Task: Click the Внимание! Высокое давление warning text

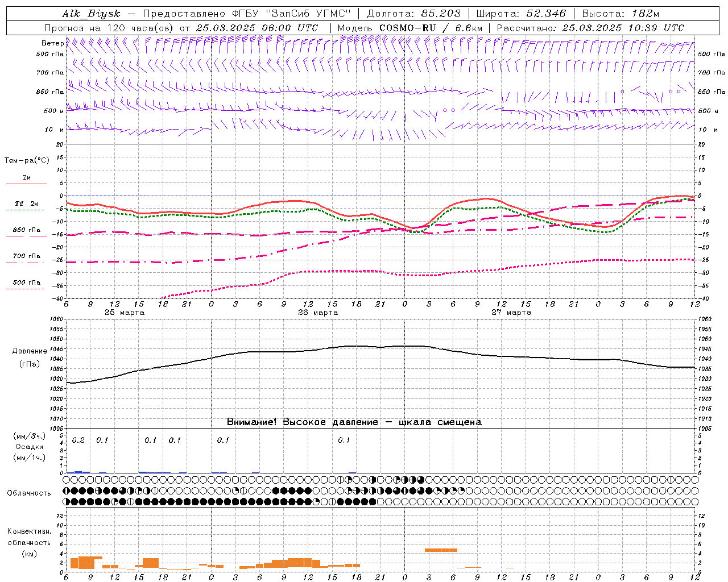Action: click(354, 422)
